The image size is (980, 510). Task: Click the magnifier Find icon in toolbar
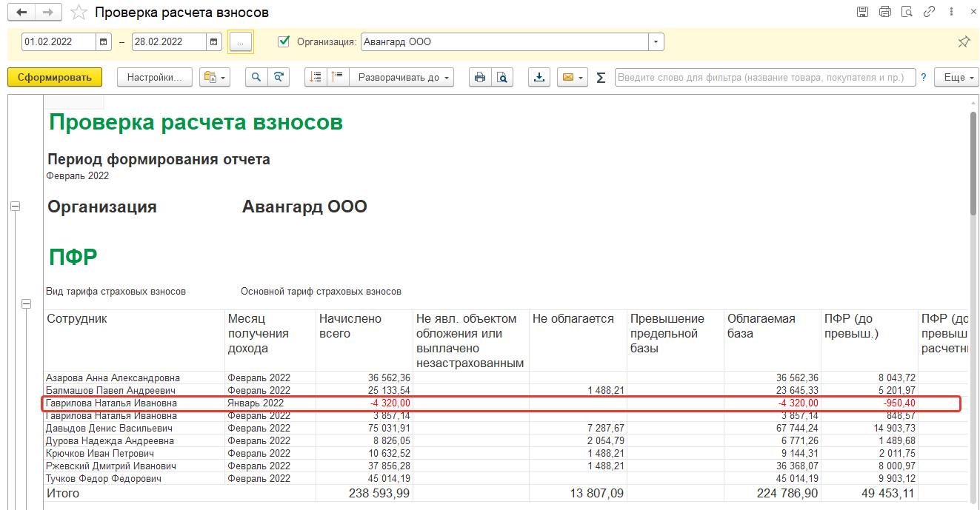[x=256, y=77]
